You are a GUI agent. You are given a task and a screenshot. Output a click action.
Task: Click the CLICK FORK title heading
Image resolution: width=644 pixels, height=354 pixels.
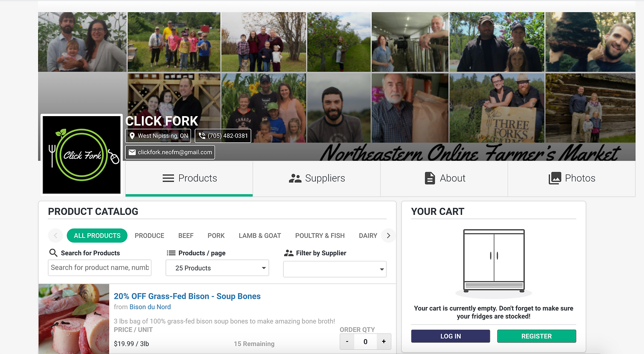click(162, 121)
